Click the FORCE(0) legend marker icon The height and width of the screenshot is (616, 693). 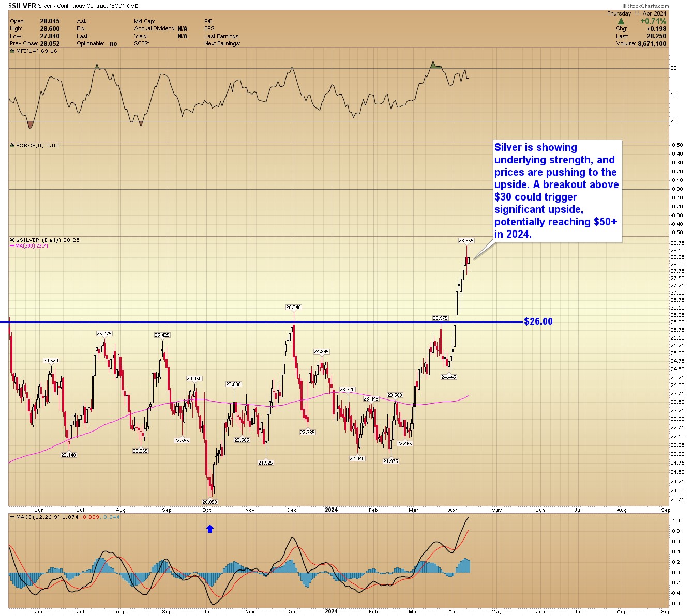(x=12, y=145)
